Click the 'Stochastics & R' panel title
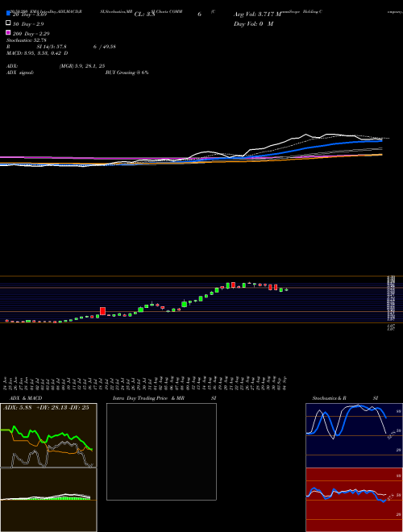The width and height of the screenshot is (403, 532). pos(330,398)
